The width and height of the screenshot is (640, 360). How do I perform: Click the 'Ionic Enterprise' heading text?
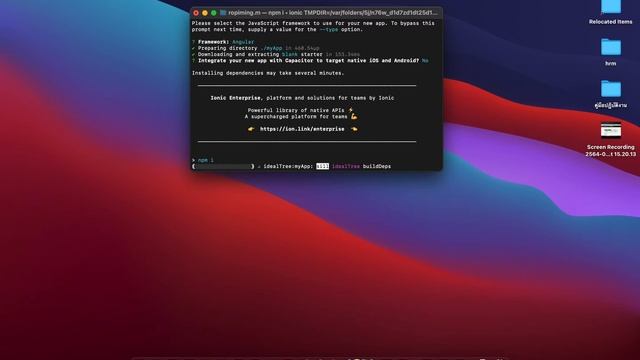235,98
